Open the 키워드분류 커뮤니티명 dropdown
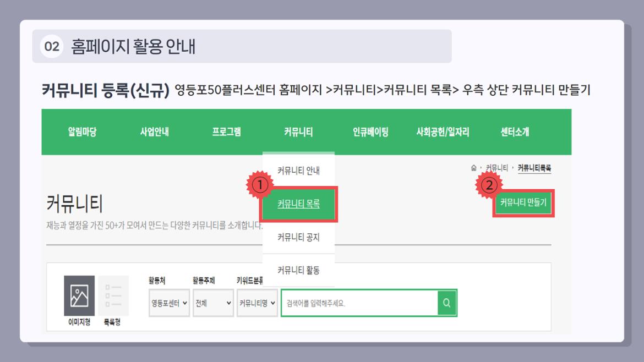Viewport: 644px width, 362px height. (256, 302)
